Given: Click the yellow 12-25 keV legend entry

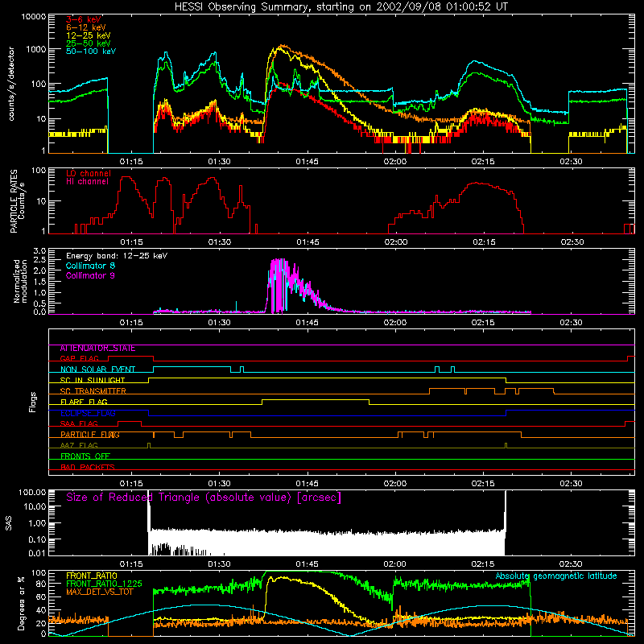Looking at the screenshot, I should (x=88, y=35).
